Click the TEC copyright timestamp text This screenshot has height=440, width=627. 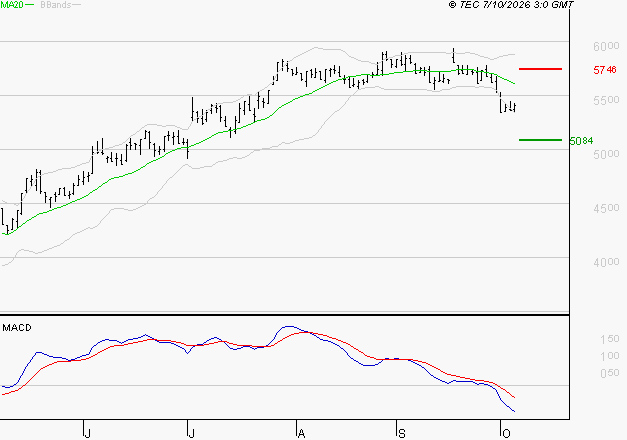click(511, 5)
